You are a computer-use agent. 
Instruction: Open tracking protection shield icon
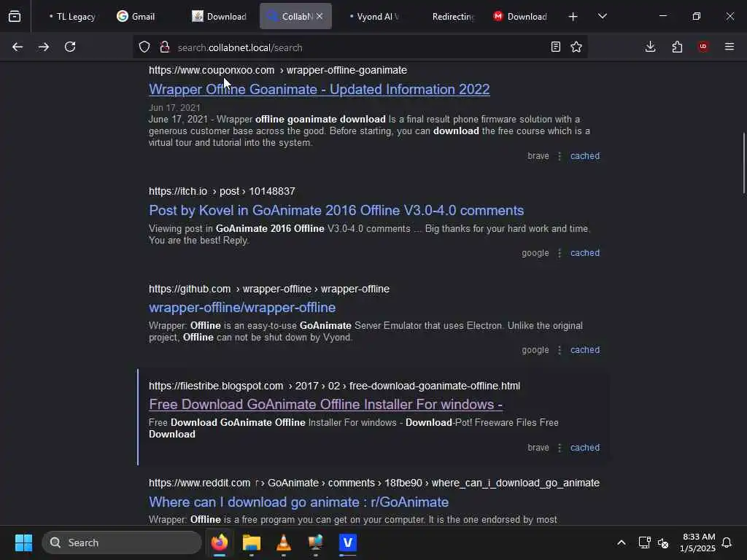pyautogui.click(x=144, y=47)
